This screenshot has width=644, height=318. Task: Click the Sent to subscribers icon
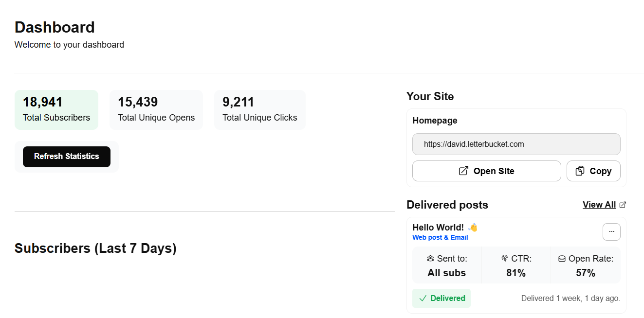pyautogui.click(x=430, y=259)
